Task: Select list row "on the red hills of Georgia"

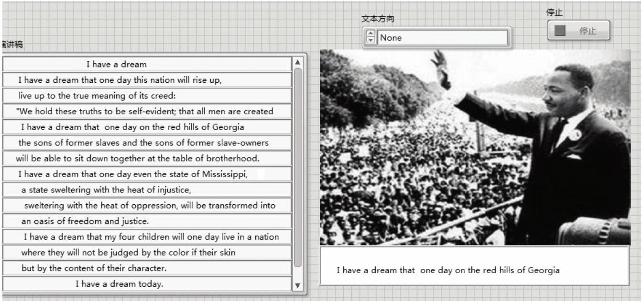Action: point(147,127)
